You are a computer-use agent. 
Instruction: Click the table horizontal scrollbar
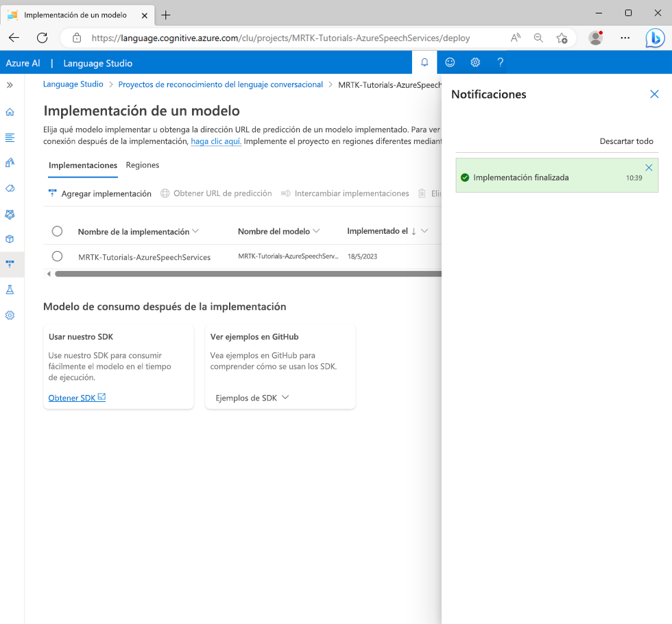tap(248, 274)
